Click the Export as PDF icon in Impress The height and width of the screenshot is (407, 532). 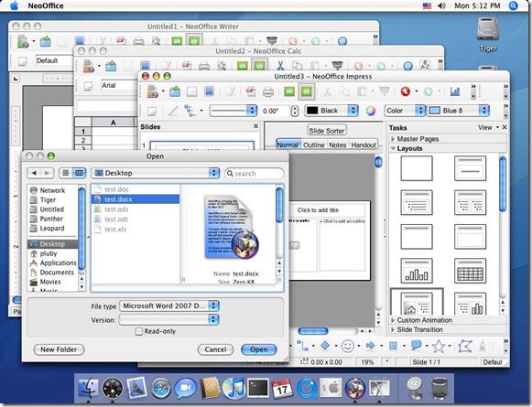tap(251, 91)
